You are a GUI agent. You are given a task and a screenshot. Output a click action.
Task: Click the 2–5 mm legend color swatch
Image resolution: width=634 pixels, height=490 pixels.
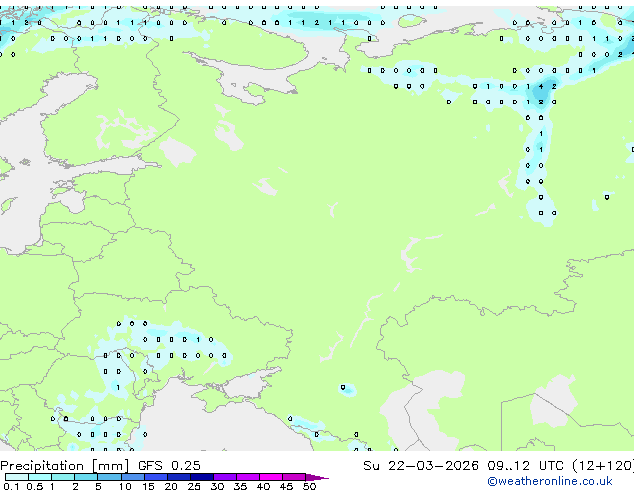point(86,477)
